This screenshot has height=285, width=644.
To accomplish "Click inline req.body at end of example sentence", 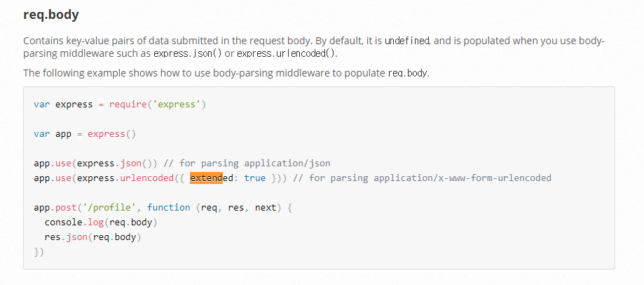I will (x=408, y=74).
